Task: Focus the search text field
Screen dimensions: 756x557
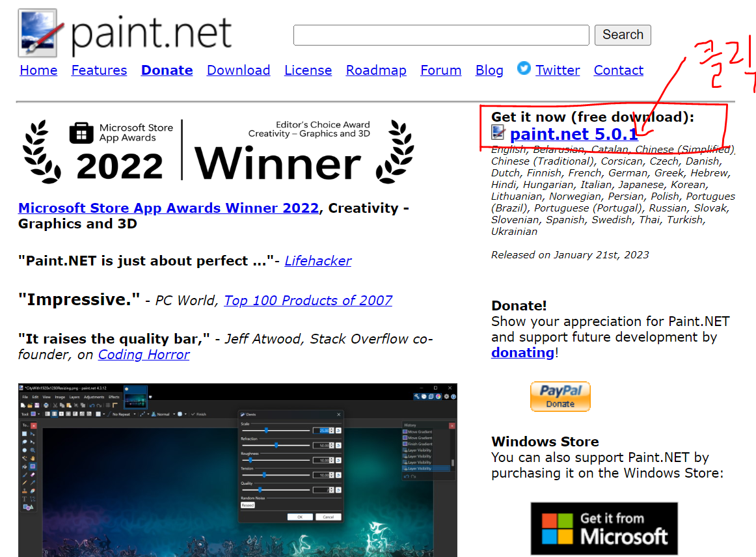Action: coord(441,35)
